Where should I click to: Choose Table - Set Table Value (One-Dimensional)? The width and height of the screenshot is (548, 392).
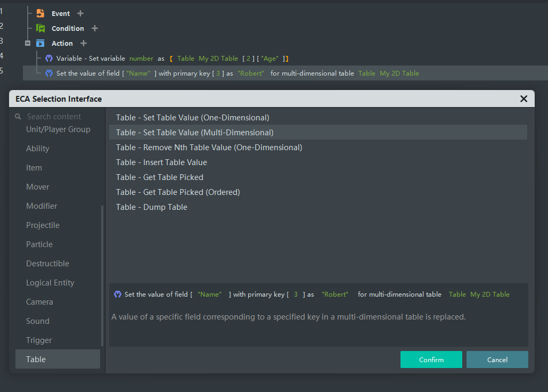[x=318, y=118]
